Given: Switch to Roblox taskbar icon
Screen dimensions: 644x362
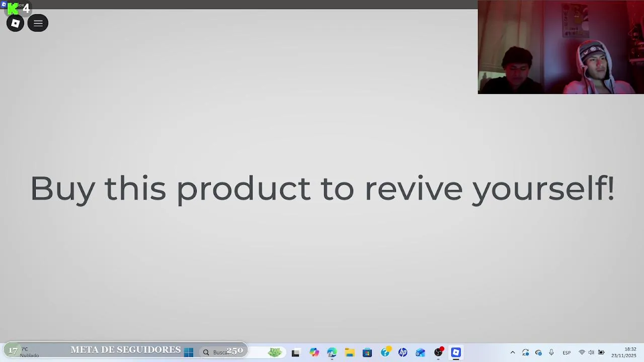Looking at the screenshot, I should (x=456, y=352).
